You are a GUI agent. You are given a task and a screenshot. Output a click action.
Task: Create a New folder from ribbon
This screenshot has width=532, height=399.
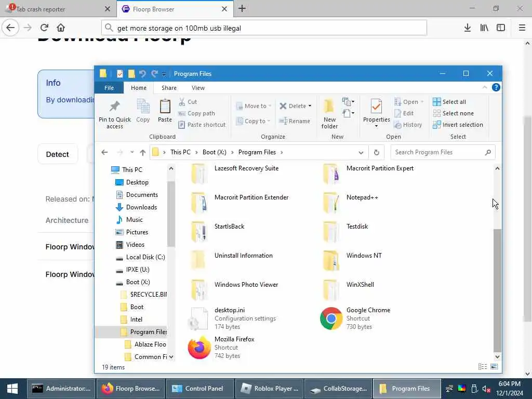point(329,114)
